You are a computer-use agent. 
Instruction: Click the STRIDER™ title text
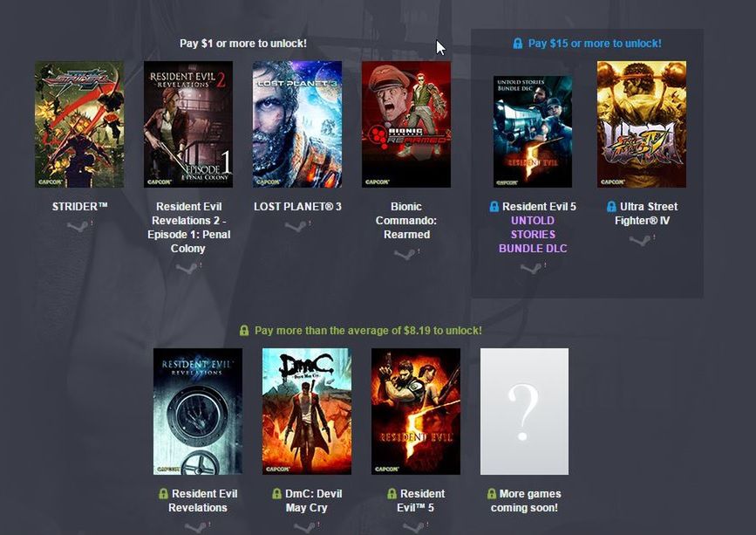pos(79,207)
